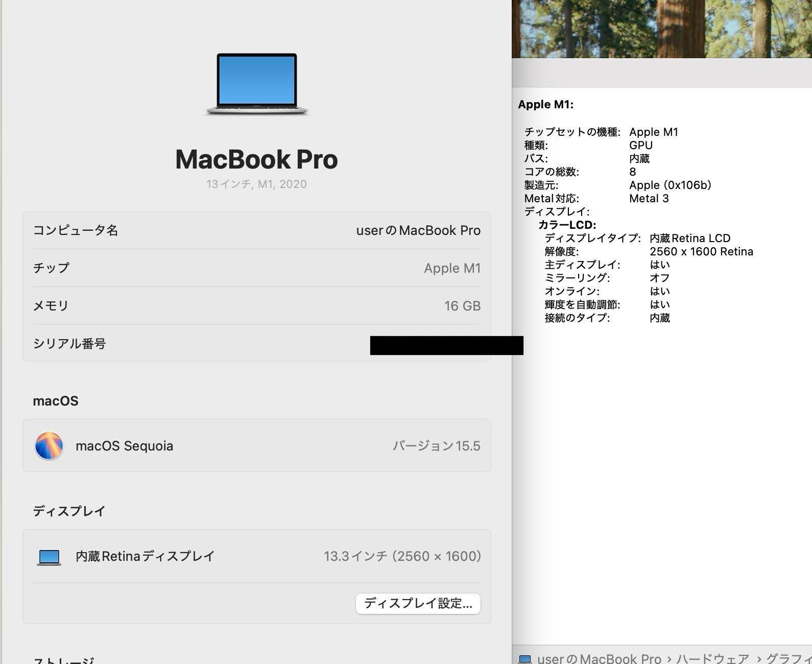Click the 製造元 value 'Apple (0x106b)'
The width and height of the screenshot is (812, 664).
(x=670, y=185)
